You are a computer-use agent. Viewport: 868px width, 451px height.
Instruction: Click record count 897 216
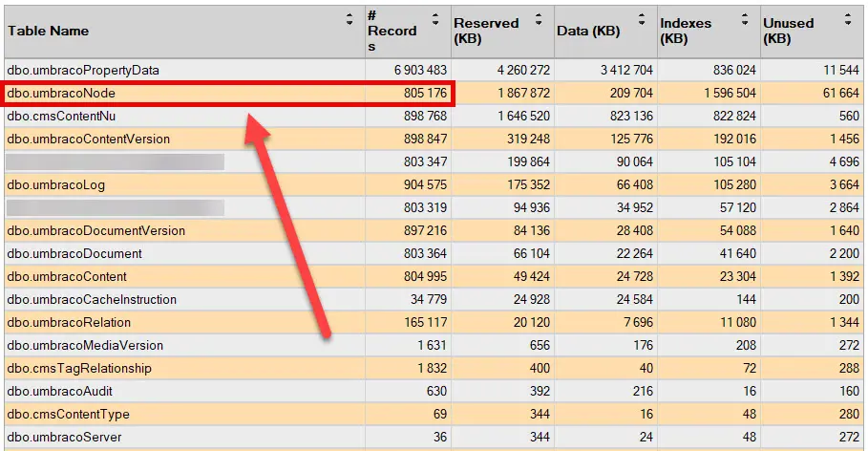coord(425,231)
